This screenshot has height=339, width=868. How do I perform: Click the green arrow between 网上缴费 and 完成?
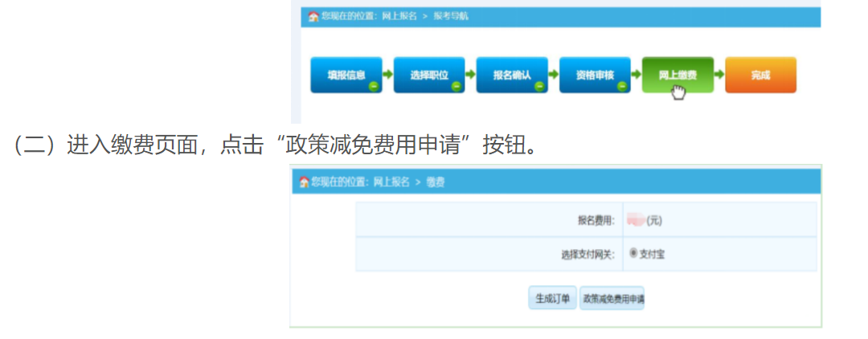719,74
